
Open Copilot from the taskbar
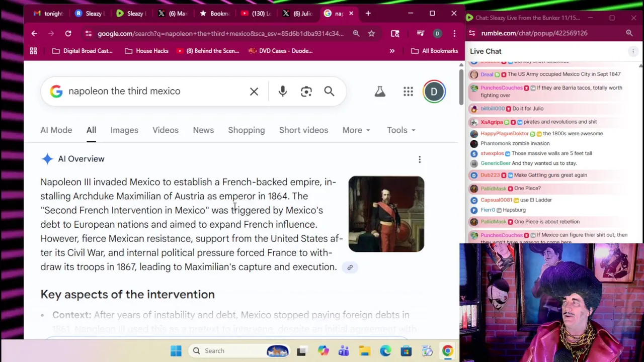323,351
